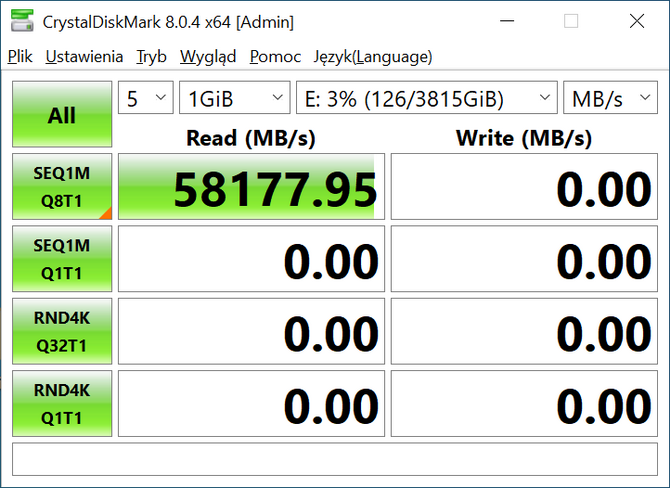
Task: Open the Wygląd menu
Action: pos(208,56)
